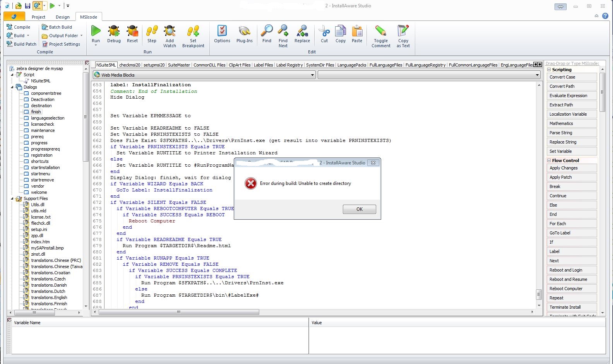The image size is (613, 364).
Task: Click the Save icon in quick access toolbar
Action: [27, 6]
